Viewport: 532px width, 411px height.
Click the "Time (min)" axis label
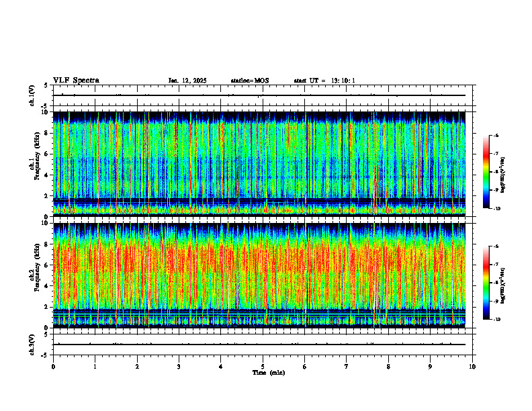[269, 373]
